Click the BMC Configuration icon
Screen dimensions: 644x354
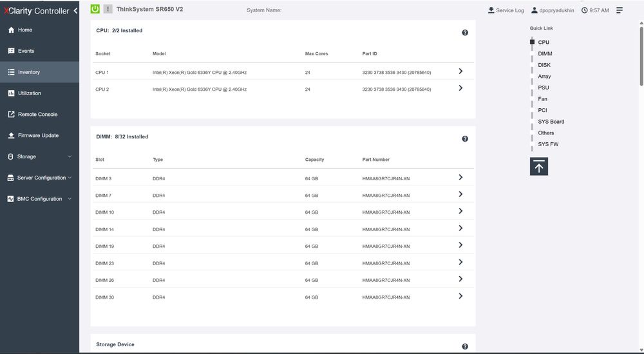click(11, 199)
